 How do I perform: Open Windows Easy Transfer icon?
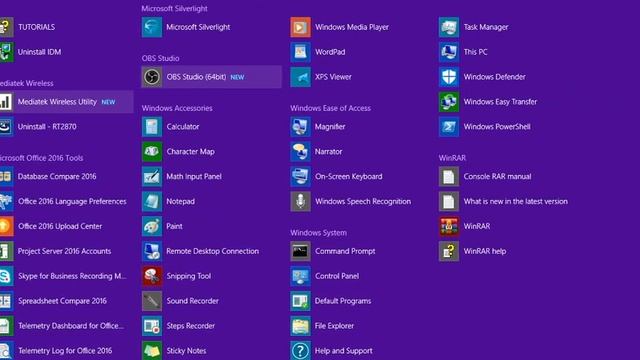pyautogui.click(x=449, y=102)
